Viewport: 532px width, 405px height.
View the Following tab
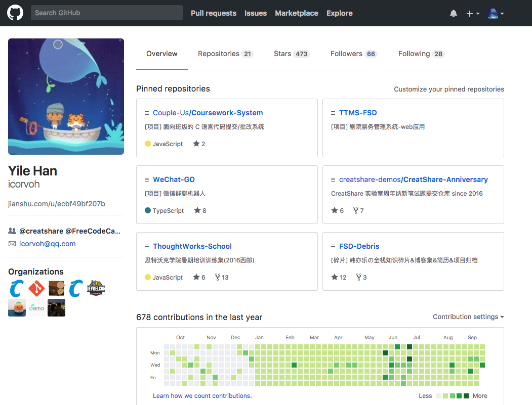421,54
